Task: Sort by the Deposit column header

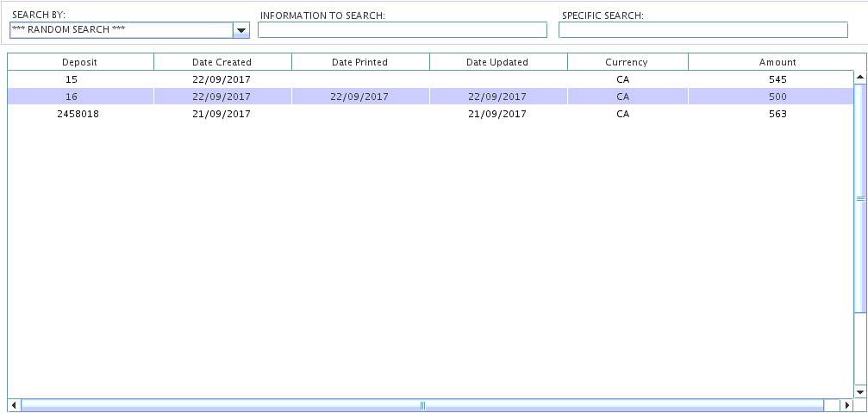Action: point(80,62)
